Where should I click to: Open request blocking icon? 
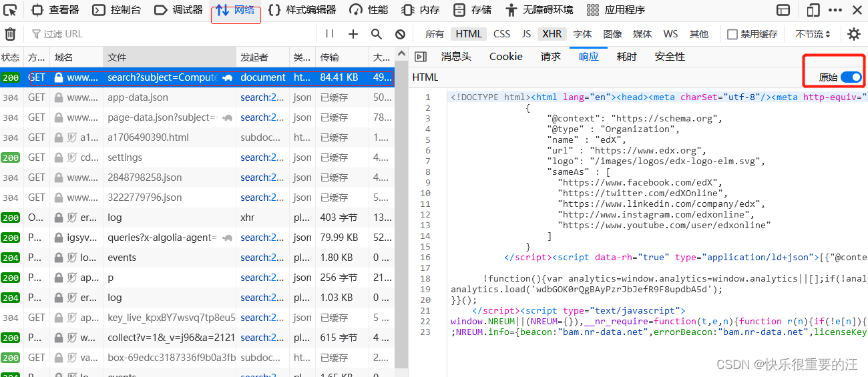click(400, 34)
